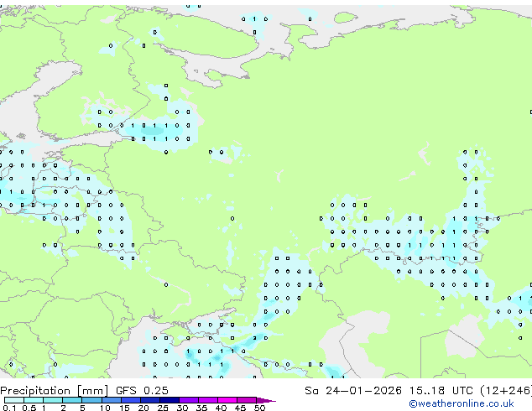The width and height of the screenshot is (532, 411).
Task: Click the "25" legend scale number
Action: [x=163, y=408]
